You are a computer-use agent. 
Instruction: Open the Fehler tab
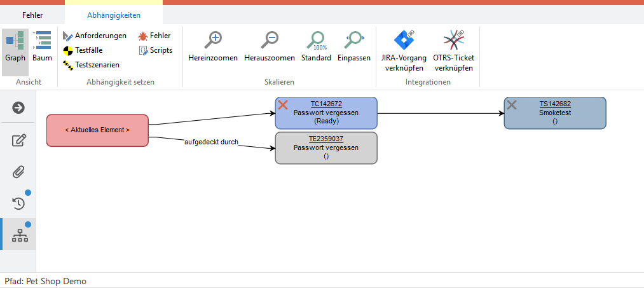pyautogui.click(x=32, y=15)
